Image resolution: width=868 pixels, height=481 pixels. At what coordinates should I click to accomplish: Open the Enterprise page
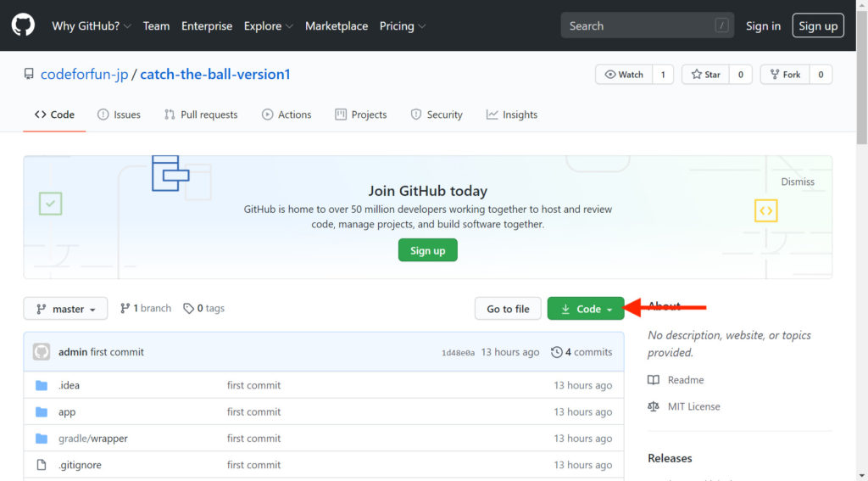[207, 26]
